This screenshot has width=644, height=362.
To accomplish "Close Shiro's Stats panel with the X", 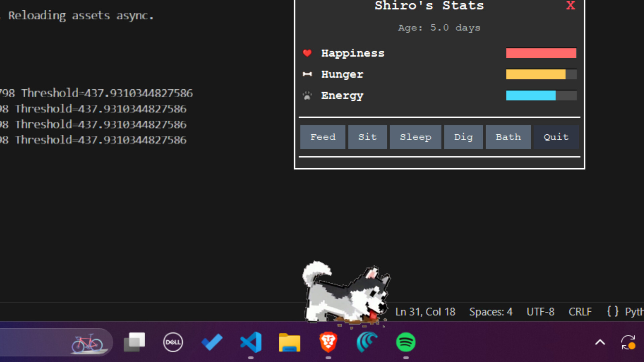I will click(x=570, y=5).
